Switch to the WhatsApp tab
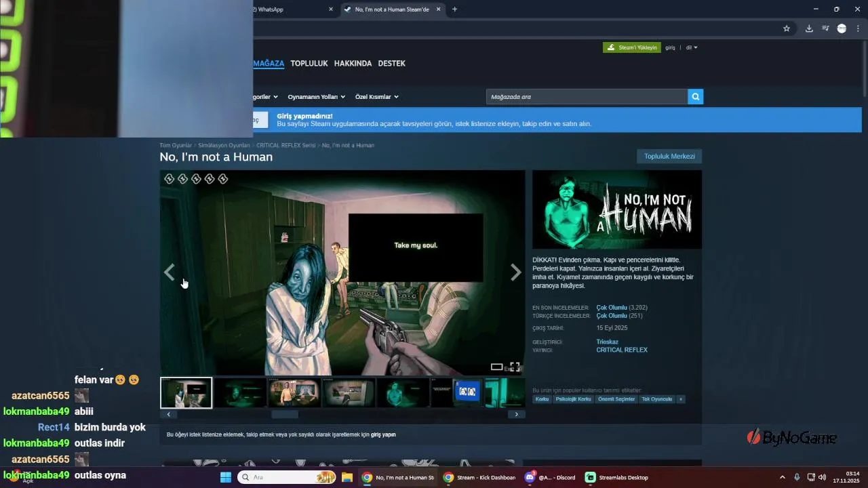Screen dimensions: 868x488 pyautogui.click(x=292, y=9)
